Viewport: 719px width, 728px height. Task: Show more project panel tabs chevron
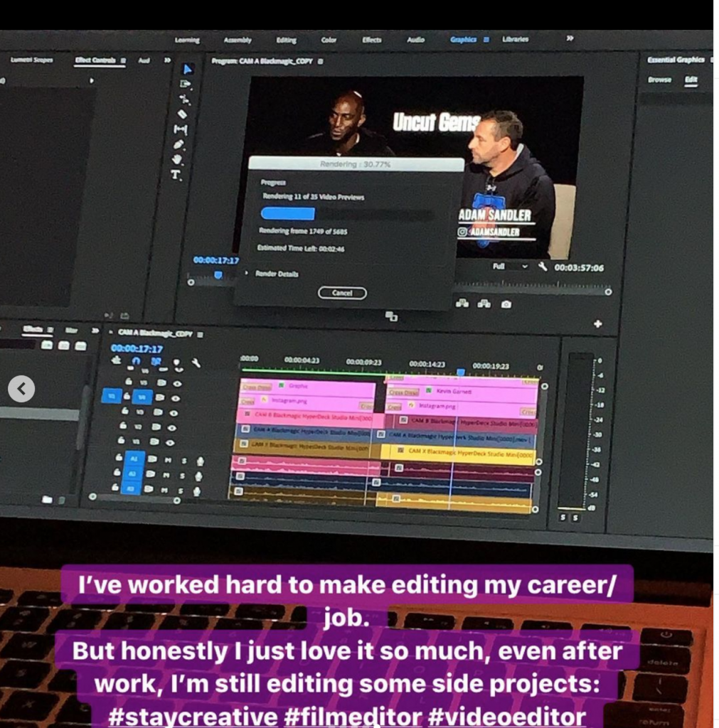tap(95, 331)
